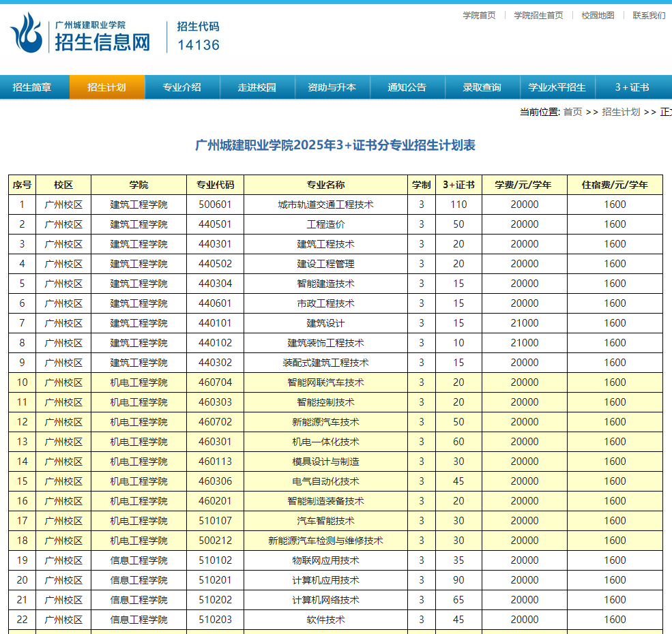Open the 3＋证书 navigation item
The width and height of the screenshot is (672, 634).
click(631, 87)
